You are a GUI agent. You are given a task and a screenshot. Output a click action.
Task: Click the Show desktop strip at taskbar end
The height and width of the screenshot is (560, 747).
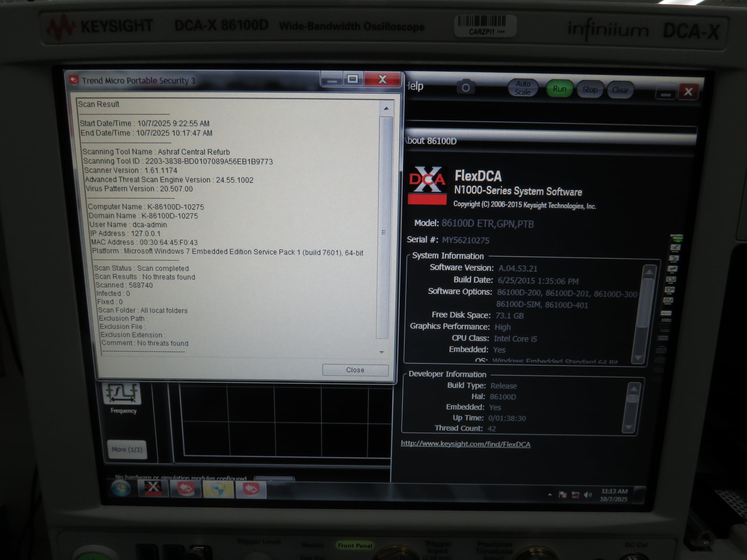click(639, 495)
